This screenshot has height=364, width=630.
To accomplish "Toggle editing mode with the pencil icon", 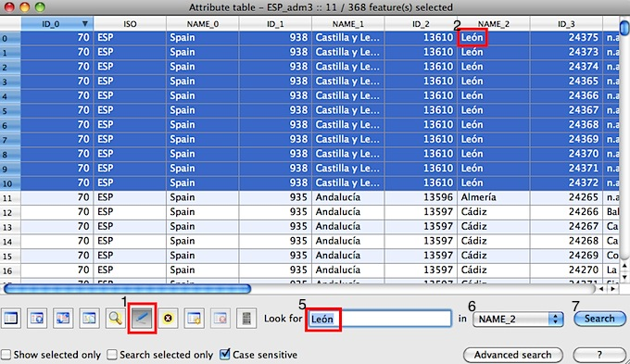I will tap(142, 319).
